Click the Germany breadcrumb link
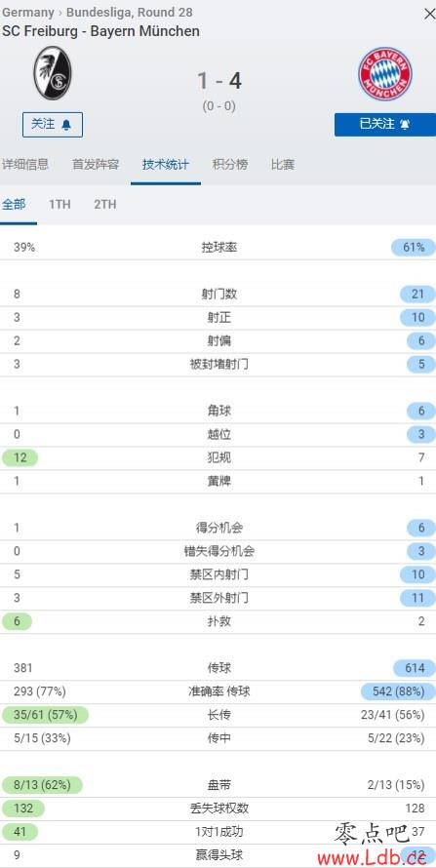The width and height of the screenshot is (436, 868). click(x=28, y=12)
